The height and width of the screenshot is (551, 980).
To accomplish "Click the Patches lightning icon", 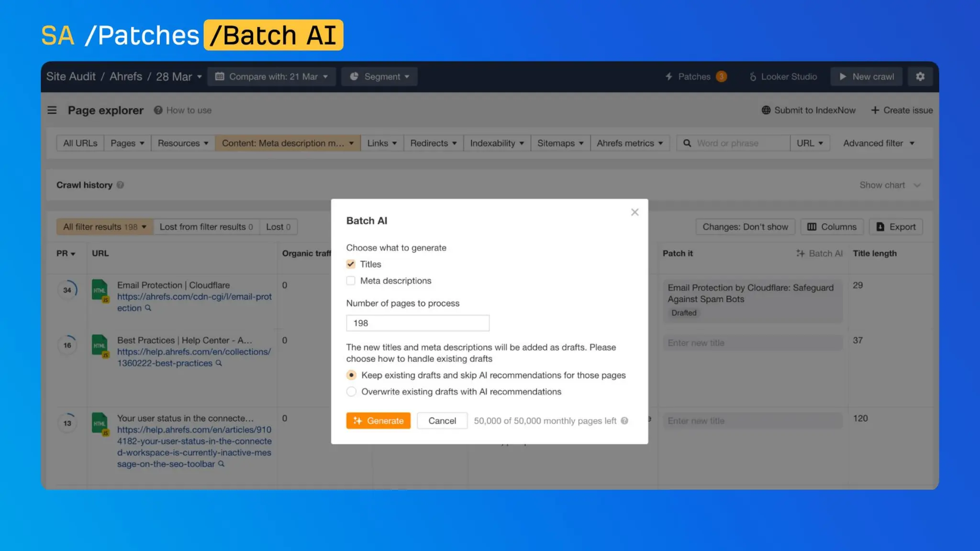I will [669, 77].
